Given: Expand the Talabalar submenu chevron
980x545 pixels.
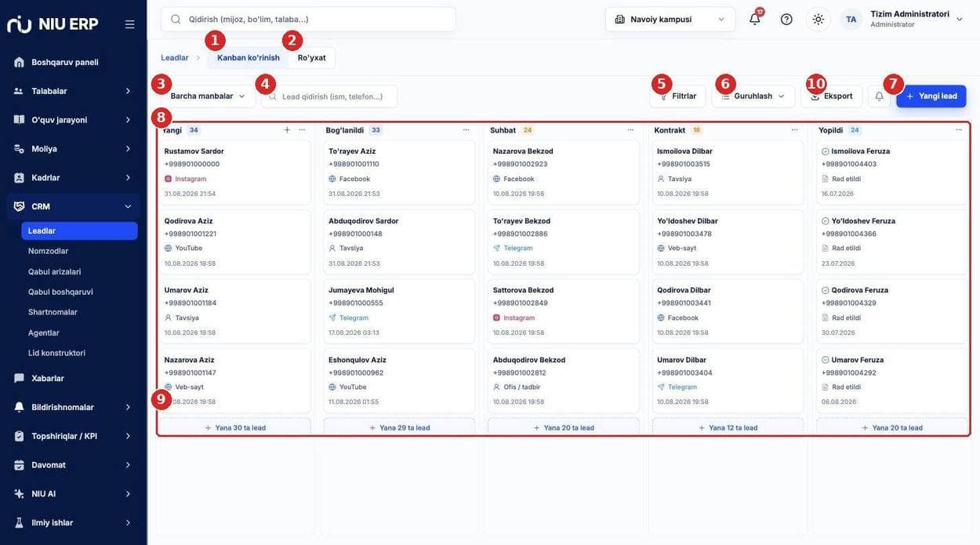Looking at the screenshot, I should (x=128, y=91).
